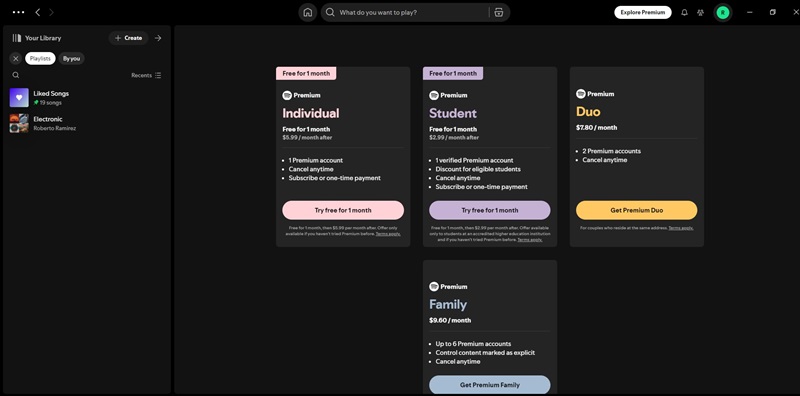Click 'Try free for 1 month' on Individual plan
This screenshot has height=396, width=800.
tap(343, 210)
